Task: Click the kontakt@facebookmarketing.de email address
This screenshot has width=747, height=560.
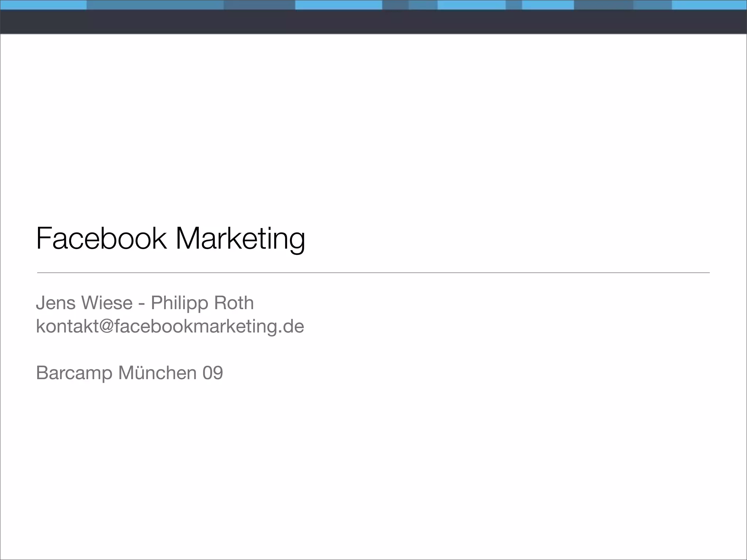Action: (x=170, y=326)
